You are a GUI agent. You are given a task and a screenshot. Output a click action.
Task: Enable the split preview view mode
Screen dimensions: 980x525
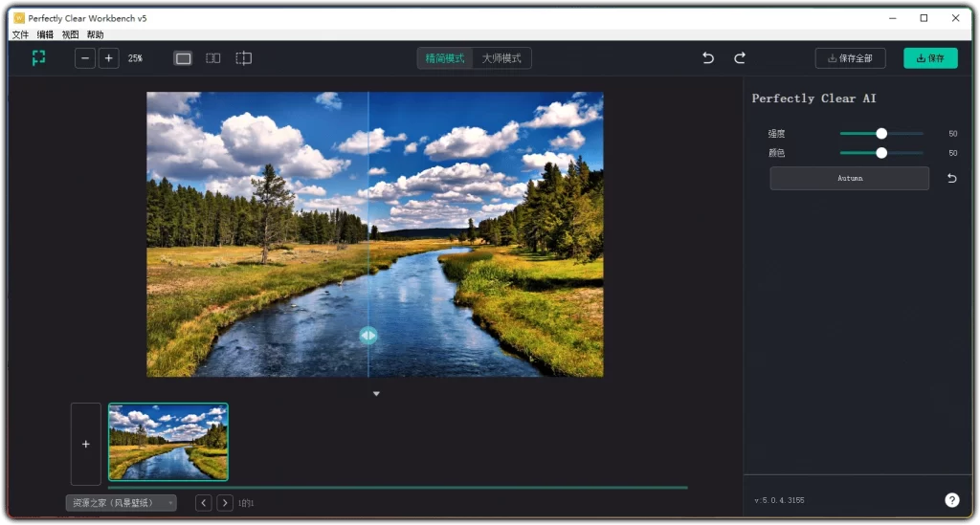(x=244, y=58)
